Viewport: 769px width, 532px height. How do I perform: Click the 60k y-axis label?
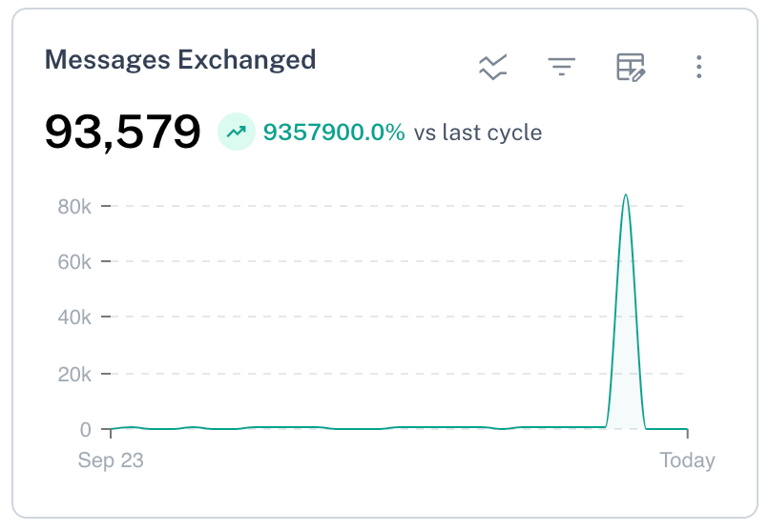click(x=74, y=261)
